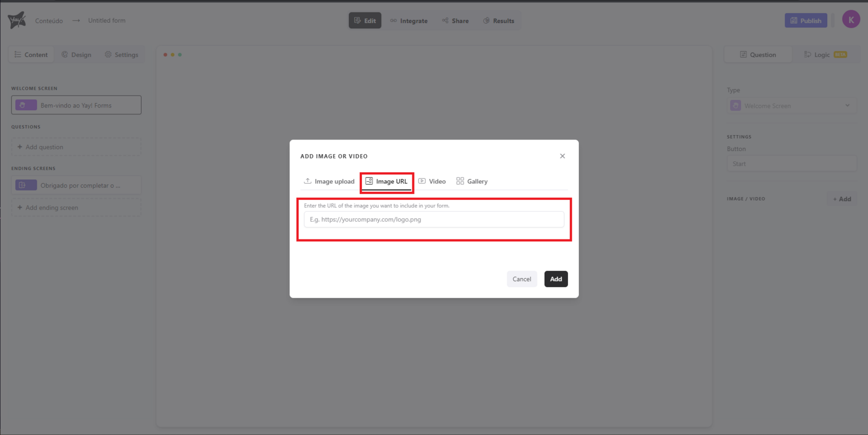
Task: Click the user avatar K icon
Action: [x=851, y=20]
